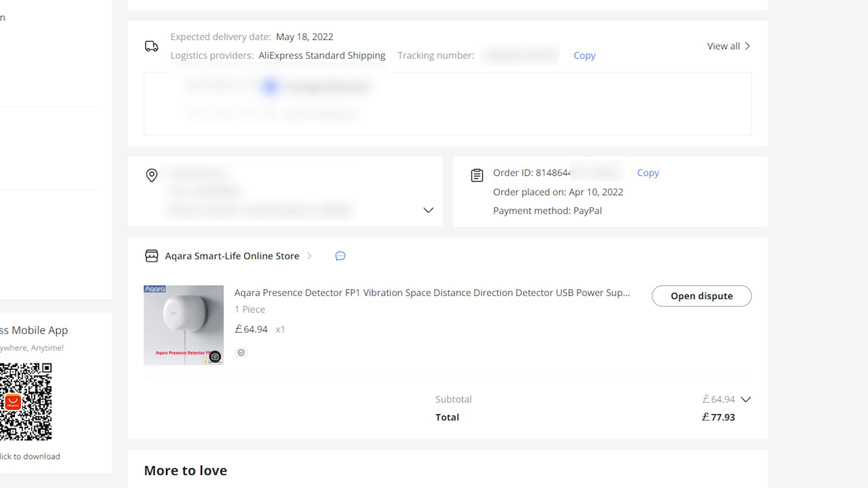Copy the tracking number
Image resolution: width=868 pixels, height=488 pixels.
pyautogui.click(x=585, y=56)
